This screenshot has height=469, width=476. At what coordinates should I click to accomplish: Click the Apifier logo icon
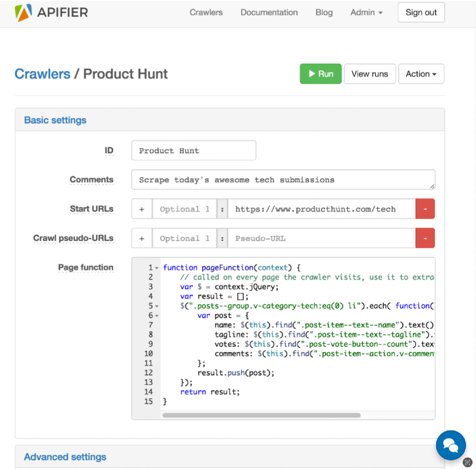[x=23, y=12]
